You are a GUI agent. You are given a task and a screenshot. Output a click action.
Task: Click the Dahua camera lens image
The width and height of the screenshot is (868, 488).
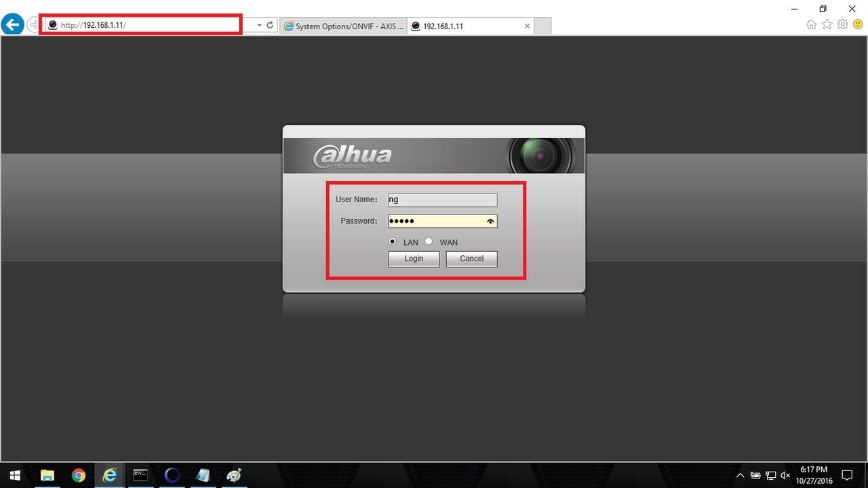[540, 155]
